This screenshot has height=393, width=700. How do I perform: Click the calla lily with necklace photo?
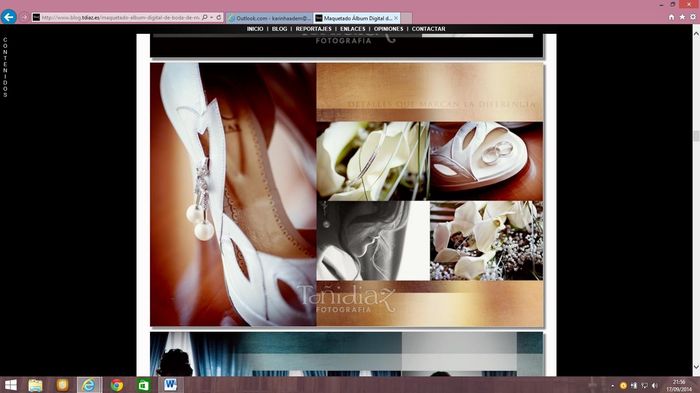point(373,161)
